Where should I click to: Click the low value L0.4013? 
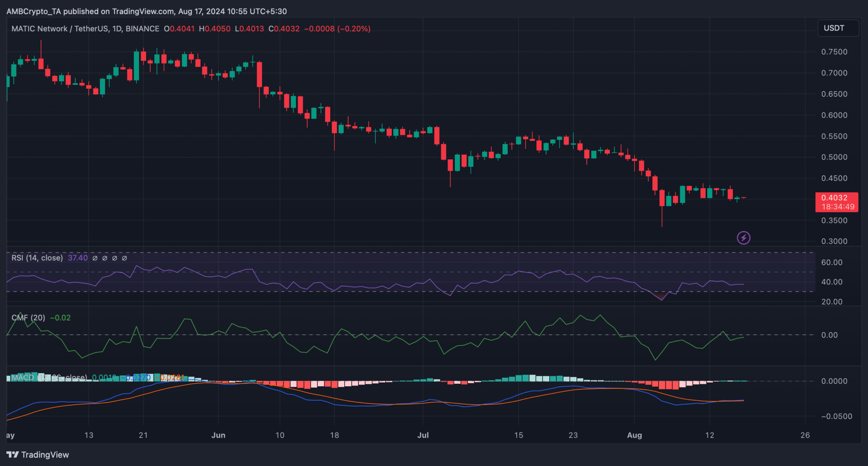(x=249, y=28)
